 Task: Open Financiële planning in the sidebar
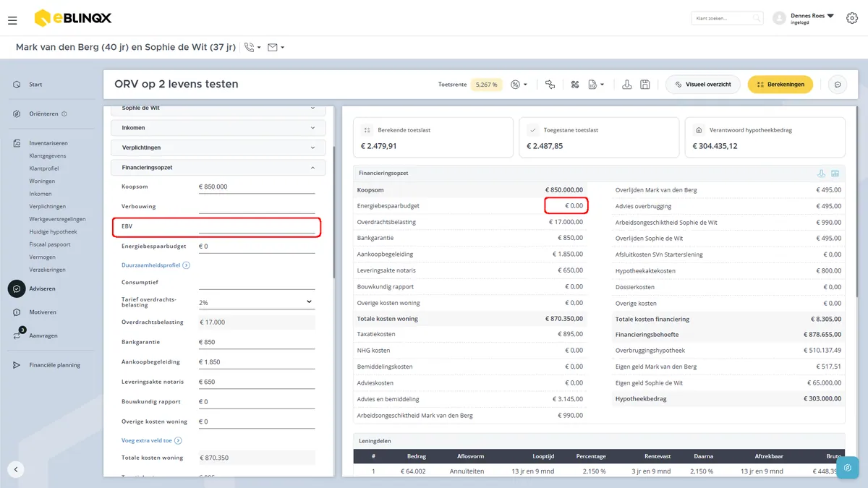[54, 365]
